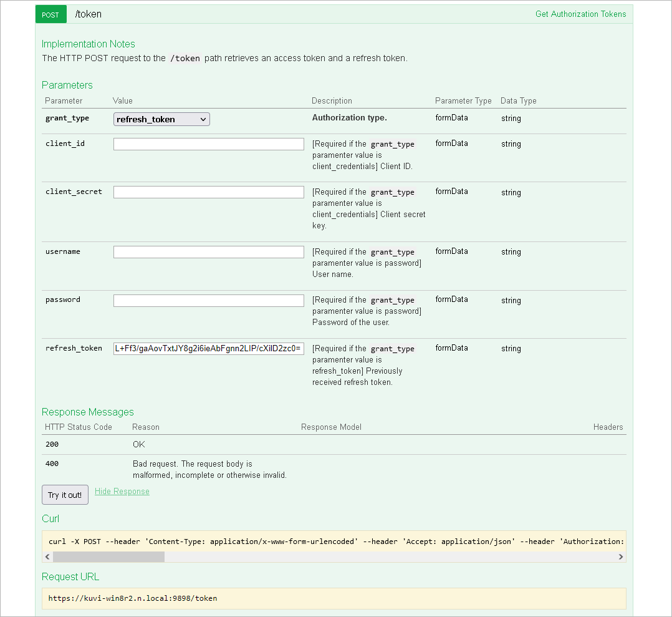Click the client_id parameter name
Viewport: 672px width, 617px height.
(x=65, y=143)
